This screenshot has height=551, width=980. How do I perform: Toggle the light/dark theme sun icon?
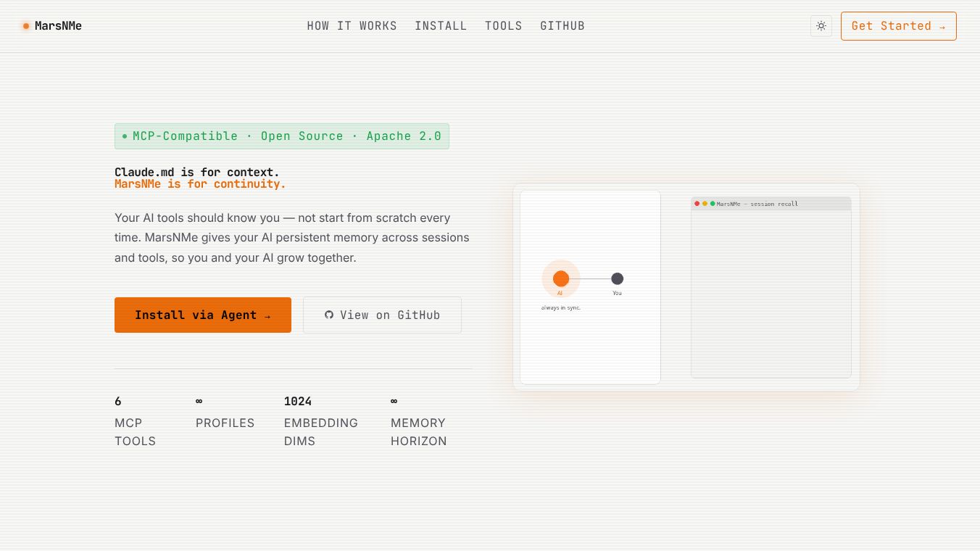pos(821,26)
